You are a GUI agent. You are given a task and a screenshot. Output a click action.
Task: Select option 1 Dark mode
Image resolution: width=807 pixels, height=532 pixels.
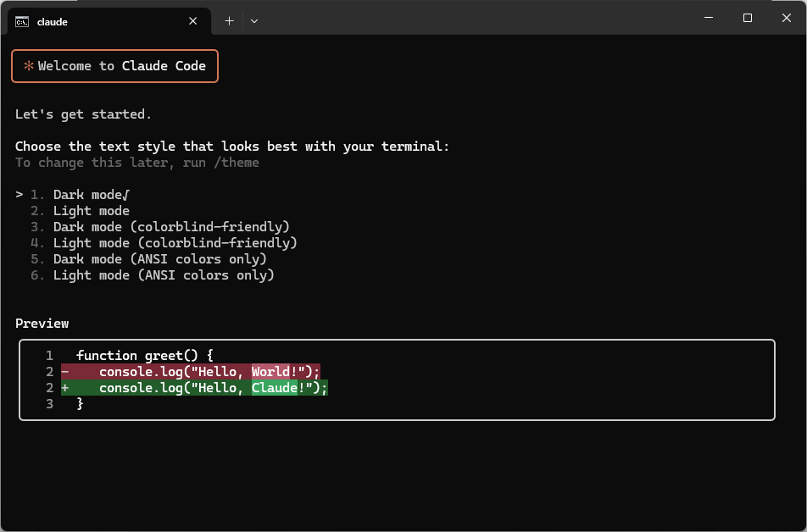(x=80, y=195)
